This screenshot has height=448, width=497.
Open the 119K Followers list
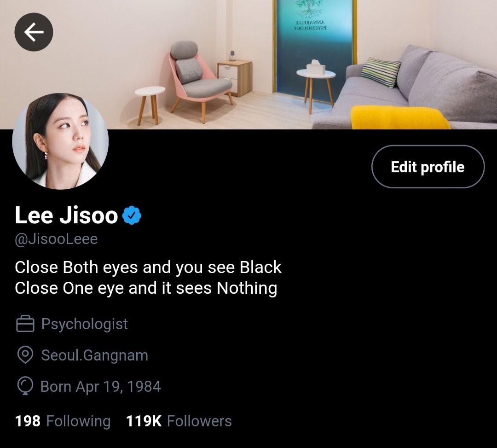[179, 421]
